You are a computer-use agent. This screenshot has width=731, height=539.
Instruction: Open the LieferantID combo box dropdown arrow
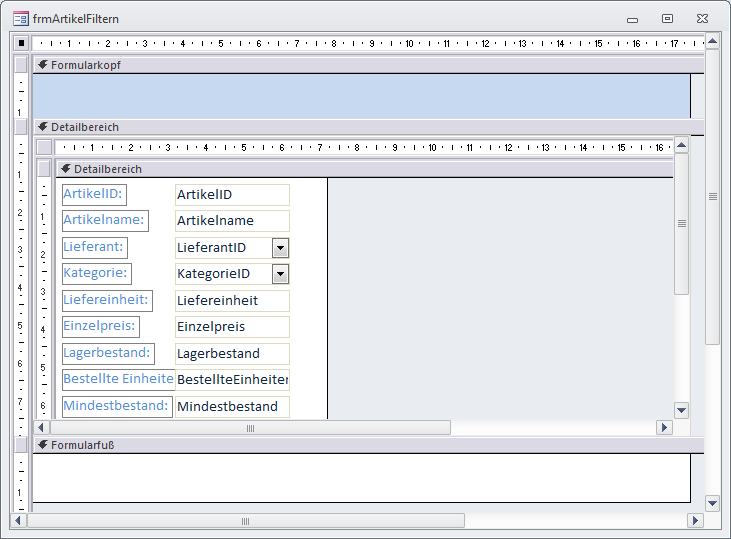pos(280,247)
